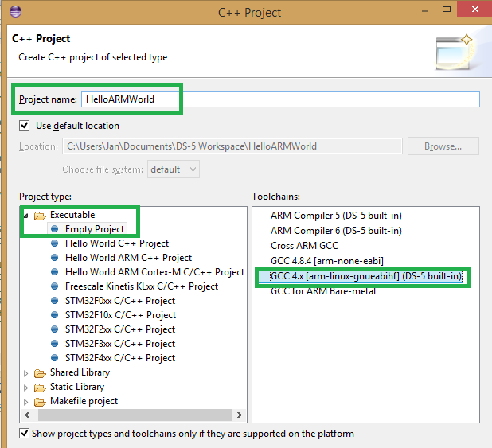Click the Hello World C++ Project icon
492x448 pixels.
[x=55, y=243]
